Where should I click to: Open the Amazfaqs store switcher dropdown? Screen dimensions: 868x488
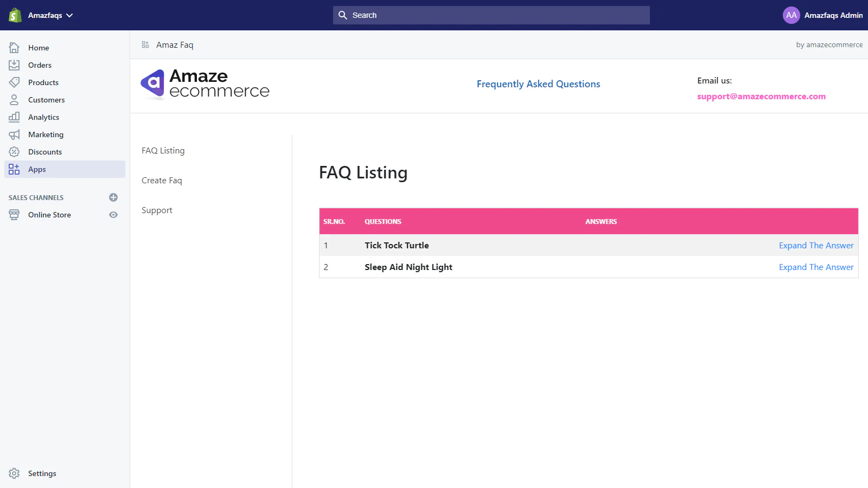(50, 15)
